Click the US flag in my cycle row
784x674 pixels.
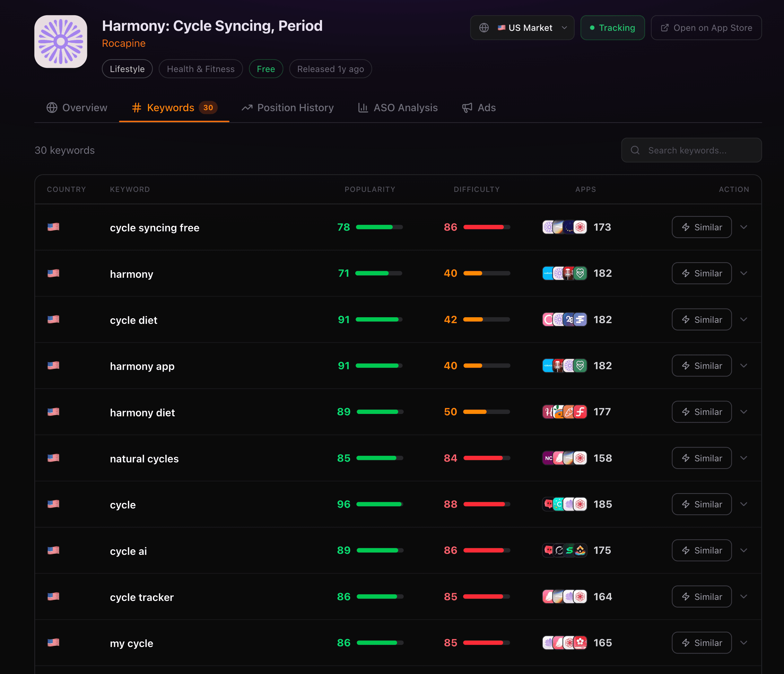coord(53,642)
